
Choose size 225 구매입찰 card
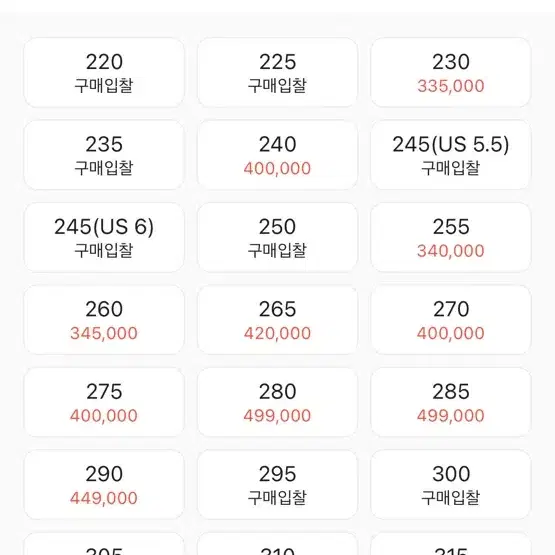click(x=278, y=73)
